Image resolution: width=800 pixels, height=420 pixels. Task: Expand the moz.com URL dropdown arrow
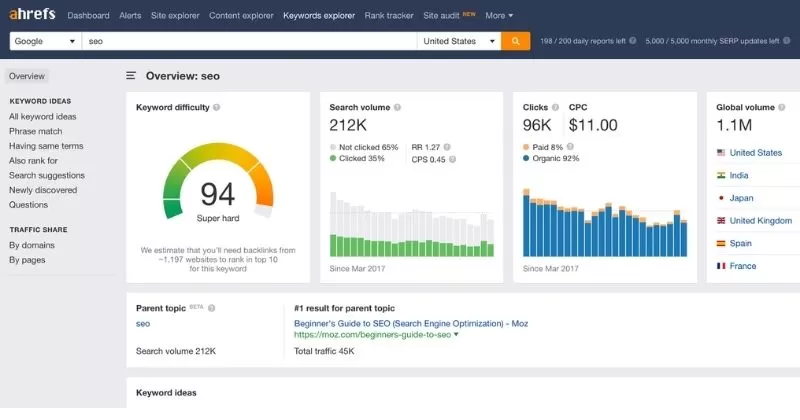point(457,335)
